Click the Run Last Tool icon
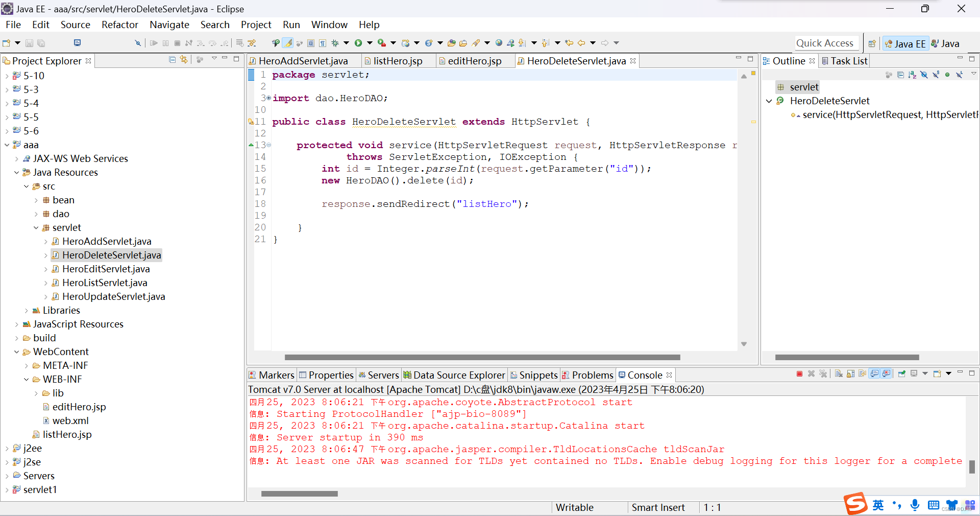Viewport: 980px width, 516px height. [381, 43]
